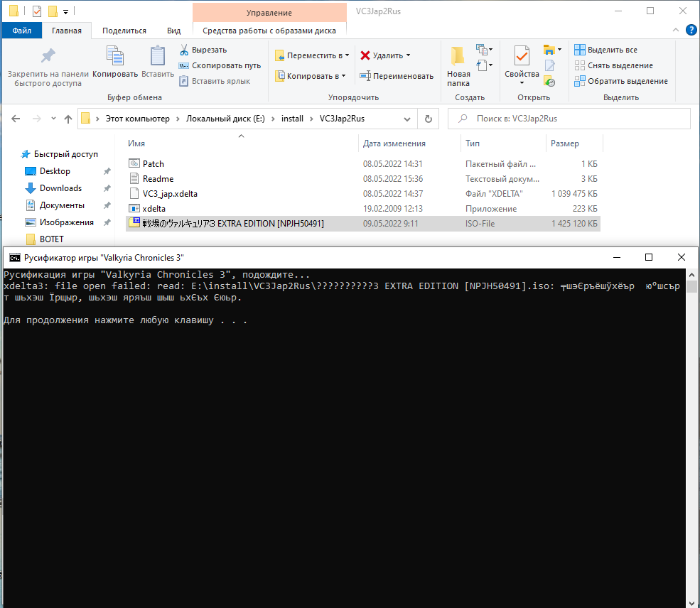Select the Patch batch file
Screen dimensions: 700x608
pyautogui.click(x=363, y=163)
